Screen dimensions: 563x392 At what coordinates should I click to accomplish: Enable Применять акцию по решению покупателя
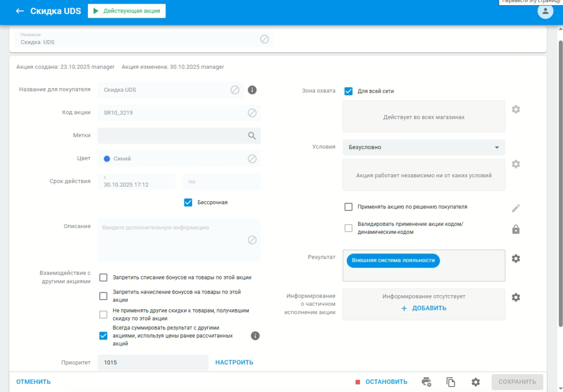click(348, 207)
